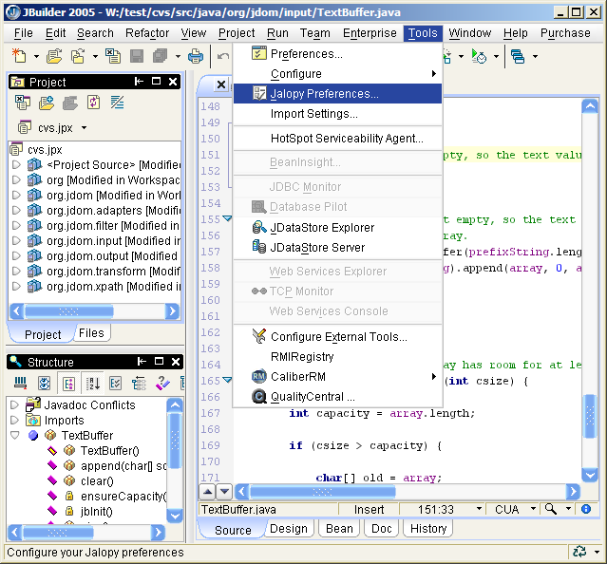
Task: Expand the Imports node in Structure
Action: [14, 420]
